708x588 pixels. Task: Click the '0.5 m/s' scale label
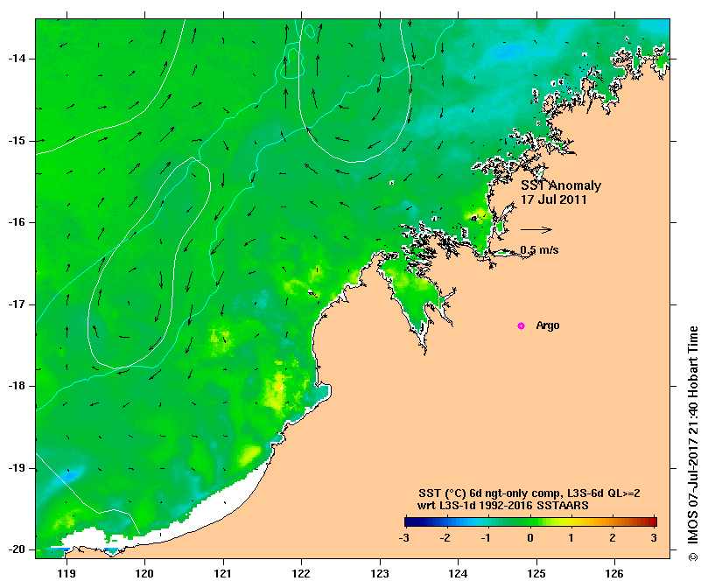pyautogui.click(x=539, y=249)
